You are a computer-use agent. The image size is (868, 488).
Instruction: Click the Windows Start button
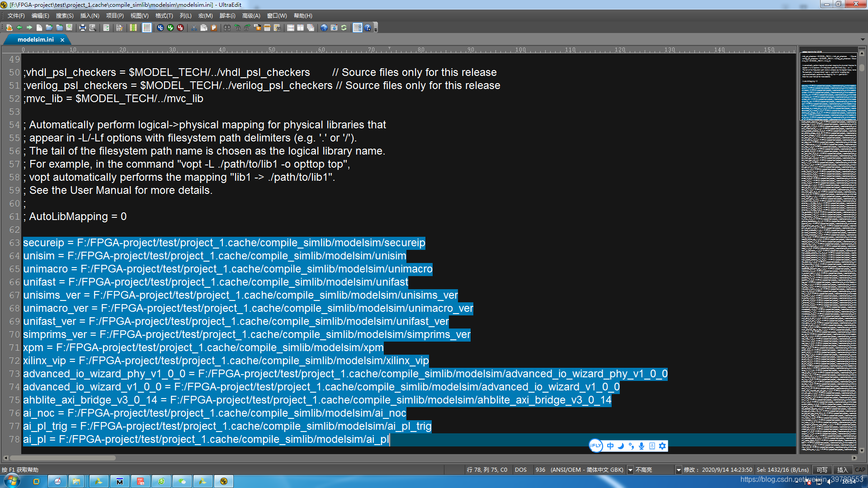pyautogui.click(x=12, y=481)
